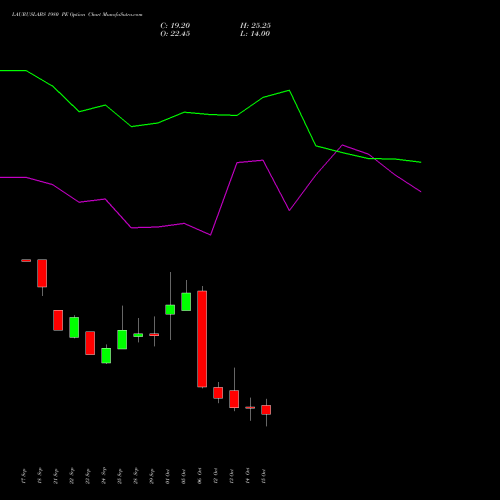Click the green candlestick above 01 Oct
The width and height of the screenshot is (500, 500).
click(x=170, y=309)
